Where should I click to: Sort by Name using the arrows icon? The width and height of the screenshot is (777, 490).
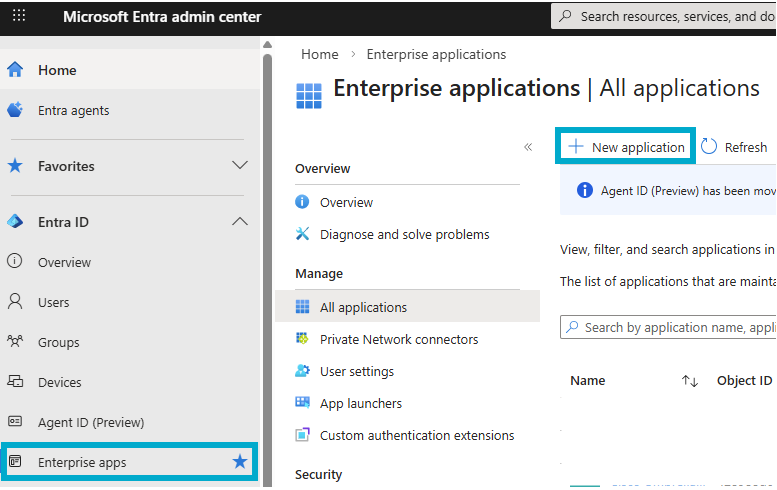tap(689, 381)
